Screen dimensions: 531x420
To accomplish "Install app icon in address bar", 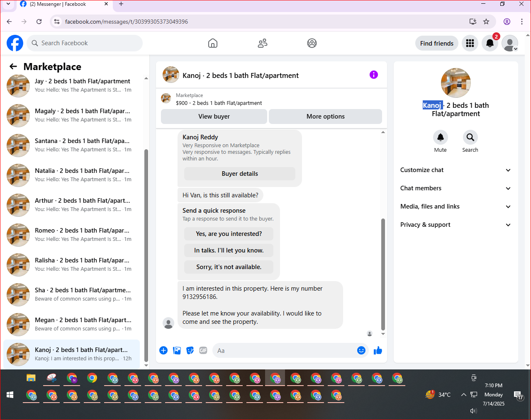I will pyautogui.click(x=473, y=22).
